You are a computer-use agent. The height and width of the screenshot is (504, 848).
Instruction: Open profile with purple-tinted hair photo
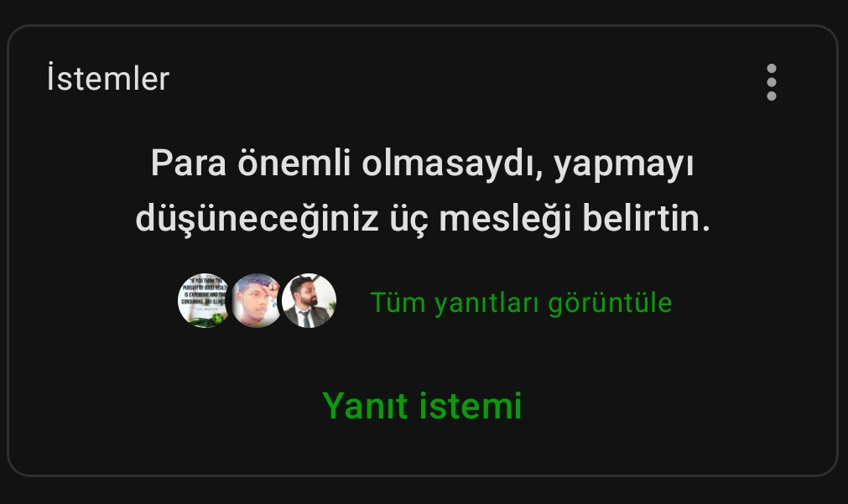click(x=257, y=300)
